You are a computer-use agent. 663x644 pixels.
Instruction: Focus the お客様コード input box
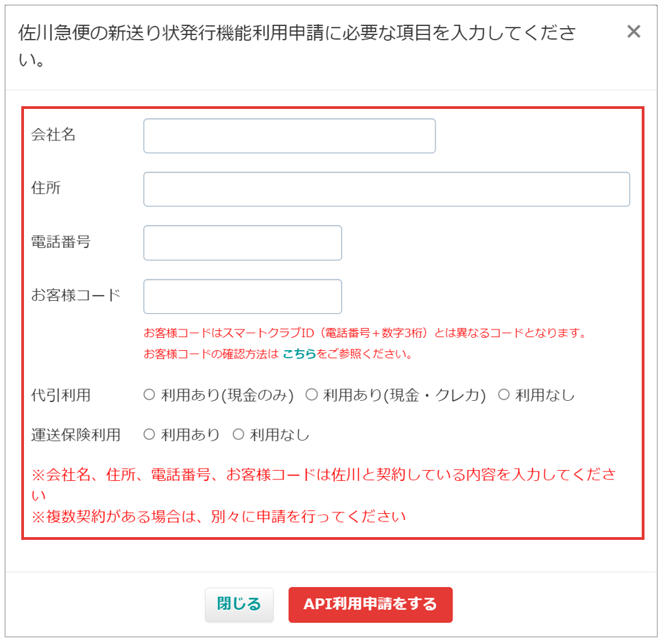point(243,296)
